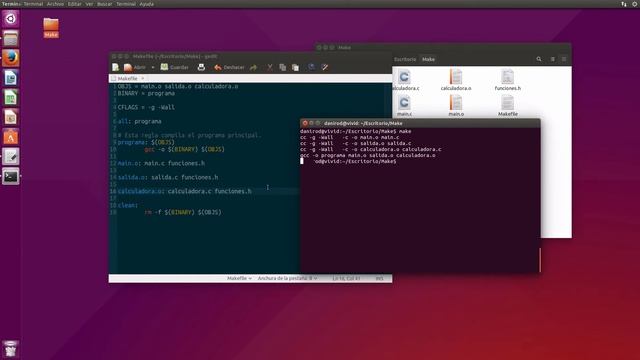Open the find magnifier tool in gedit
The height and width of the screenshot is (360, 640).
pyautogui.click(x=312, y=67)
